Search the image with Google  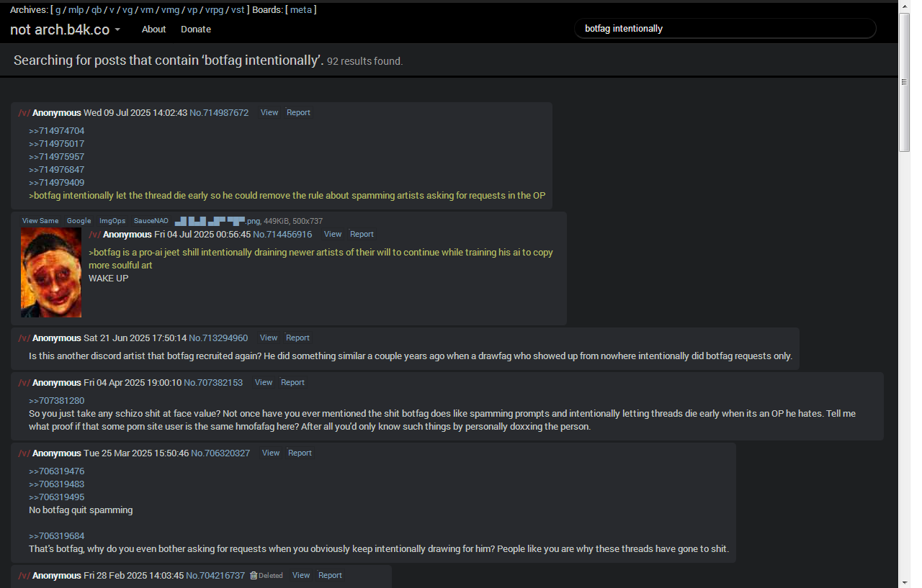pyautogui.click(x=79, y=221)
